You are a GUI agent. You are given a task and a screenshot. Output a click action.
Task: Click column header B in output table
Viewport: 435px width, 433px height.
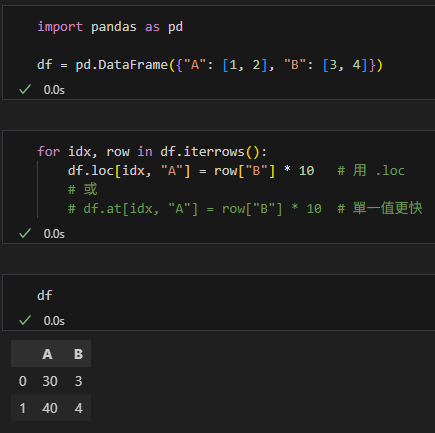(78, 354)
